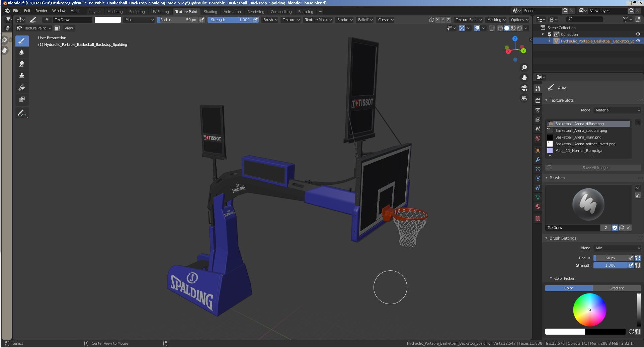
Task: Switch to UV Editing workspace tab
Action: [160, 11]
